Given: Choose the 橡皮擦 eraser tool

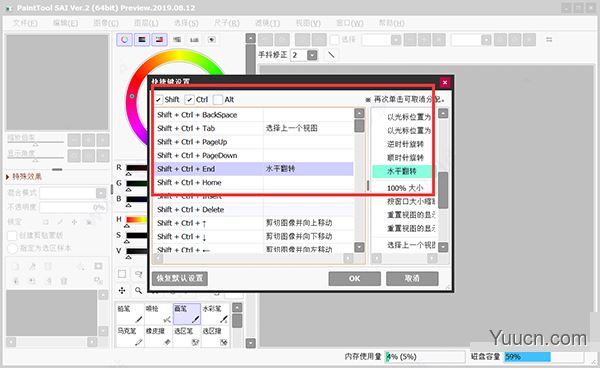Looking at the screenshot, I should (158, 336).
